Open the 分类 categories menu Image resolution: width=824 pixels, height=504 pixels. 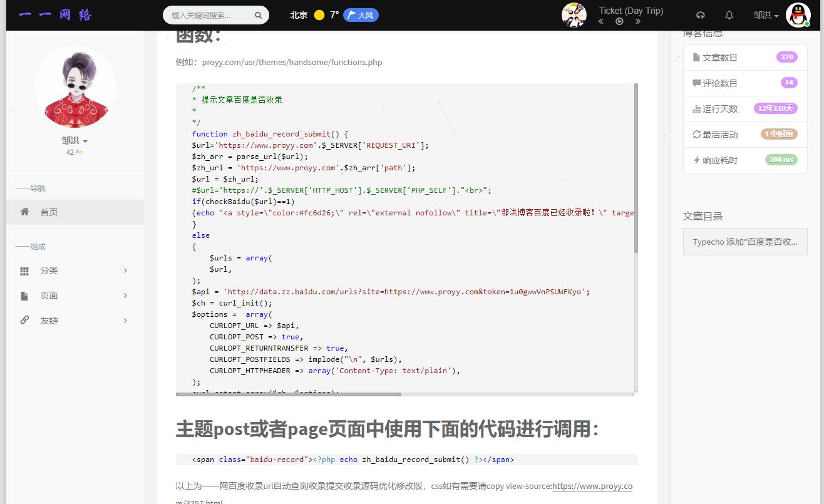click(75, 270)
